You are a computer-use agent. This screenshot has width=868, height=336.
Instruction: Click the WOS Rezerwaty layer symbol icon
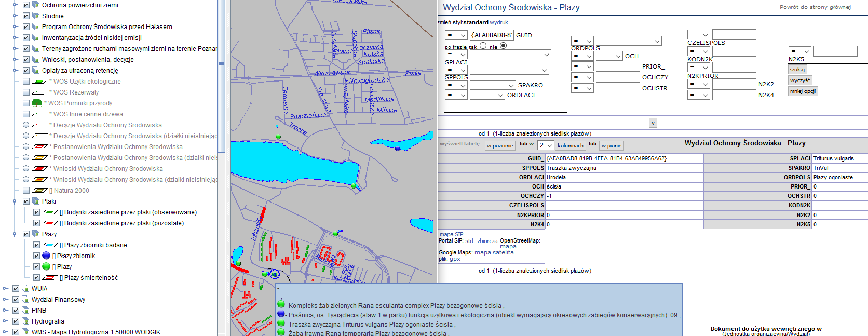tap(40, 92)
